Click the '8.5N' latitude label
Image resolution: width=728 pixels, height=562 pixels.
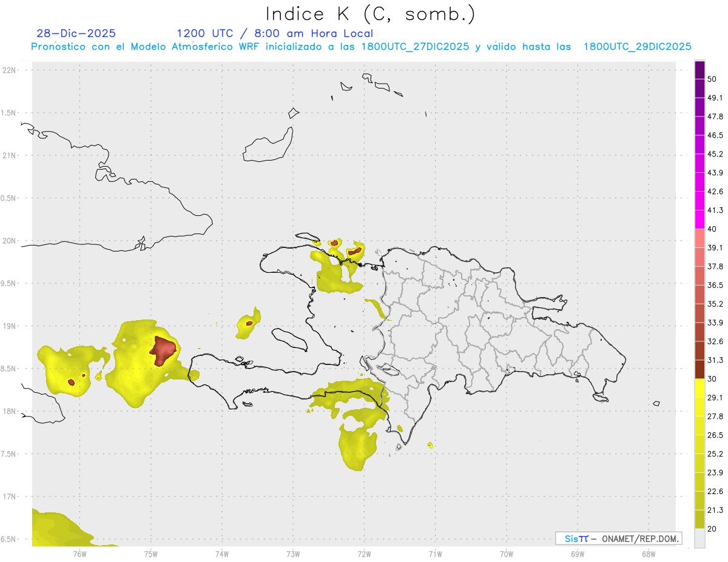tap(9, 369)
